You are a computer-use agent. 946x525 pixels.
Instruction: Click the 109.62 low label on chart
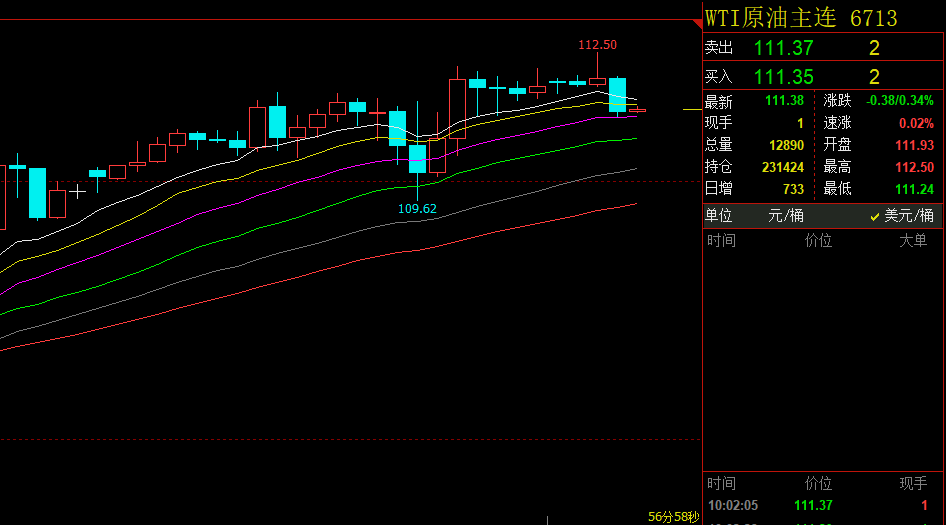click(x=417, y=209)
